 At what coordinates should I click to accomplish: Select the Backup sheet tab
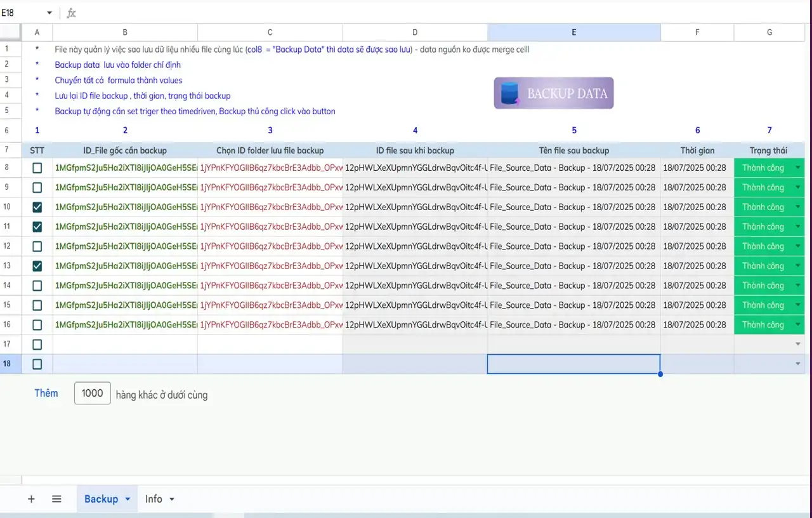(x=101, y=499)
